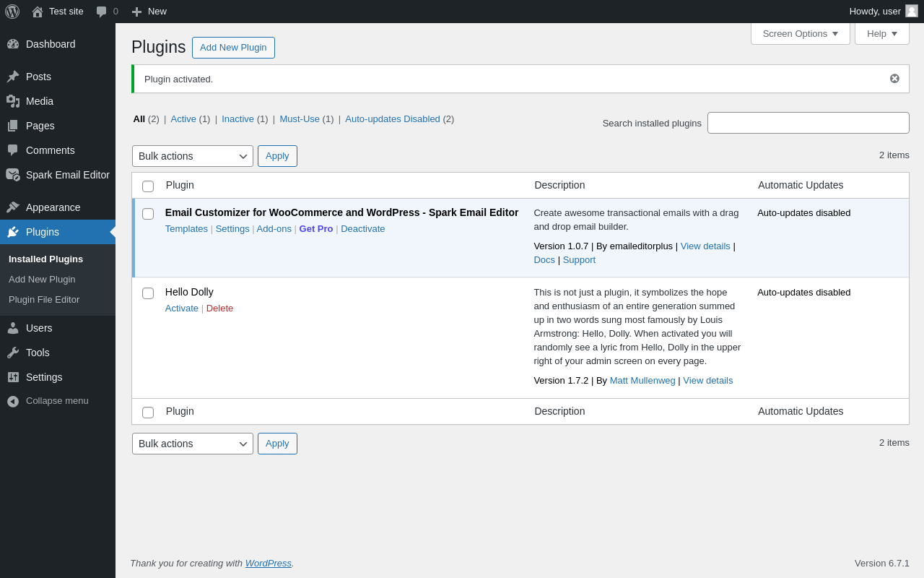Open Plugin File Editor submenu item

click(44, 300)
